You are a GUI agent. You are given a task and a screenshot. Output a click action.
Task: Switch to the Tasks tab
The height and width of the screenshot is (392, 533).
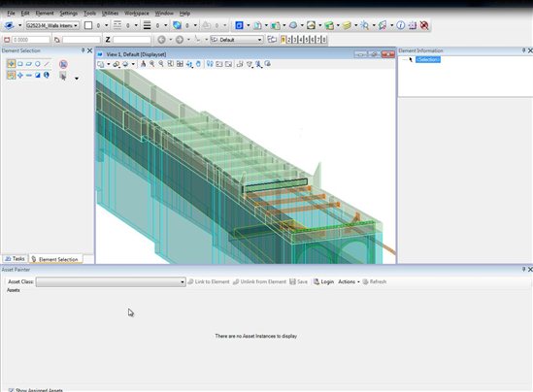pyautogui.click(x=16, y=259)
